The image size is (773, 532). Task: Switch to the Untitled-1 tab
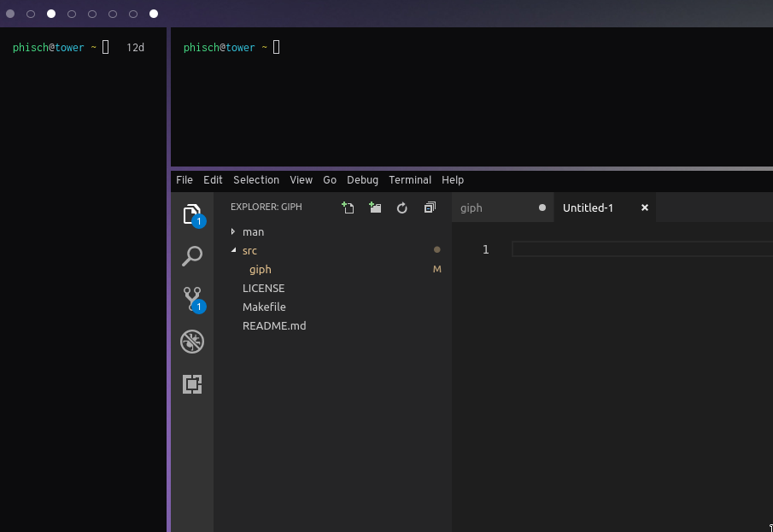click(589, 208)
